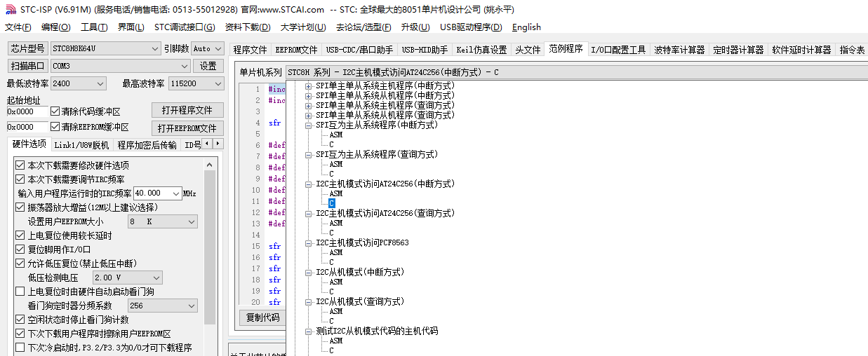Open the 资料下载(D) menu
The image size is (868, 356).
click(x=247, y=27)
